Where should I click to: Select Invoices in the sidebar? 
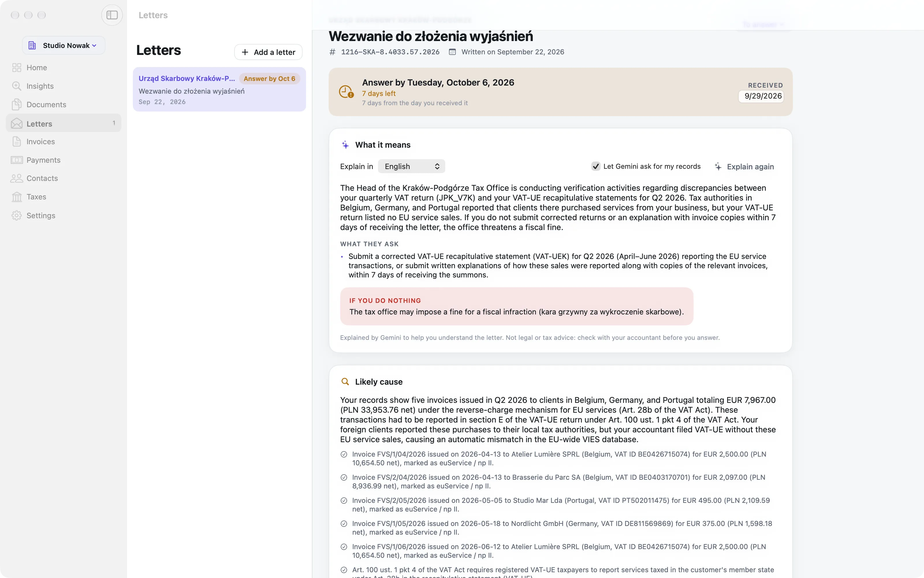tap(64, 141)
